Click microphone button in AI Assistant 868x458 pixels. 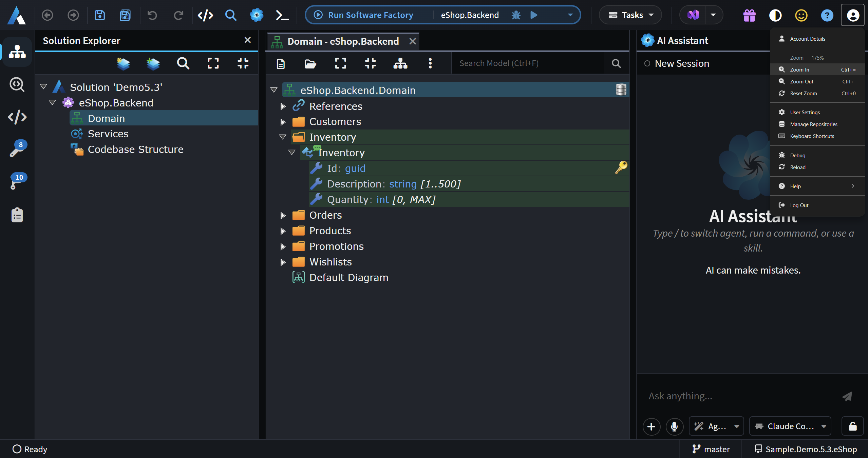(x=674, y=426)
